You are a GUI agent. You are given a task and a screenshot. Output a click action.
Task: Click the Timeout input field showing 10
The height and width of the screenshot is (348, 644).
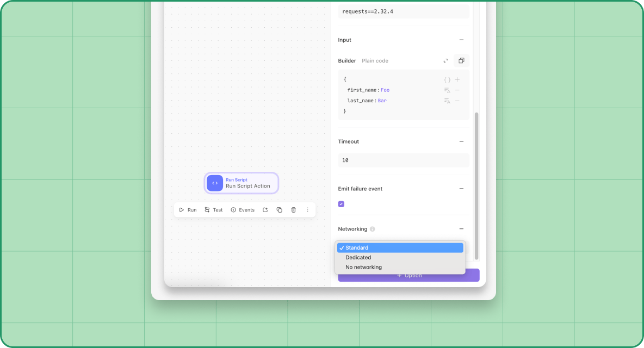pos(404,160)
